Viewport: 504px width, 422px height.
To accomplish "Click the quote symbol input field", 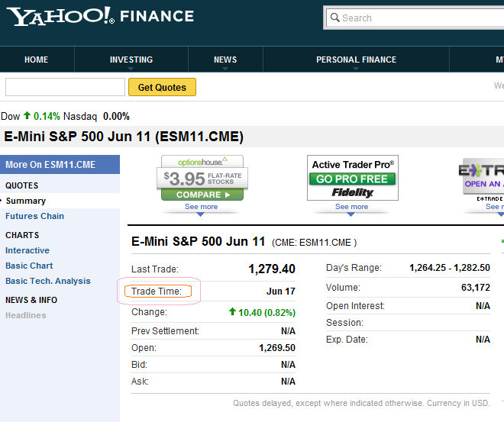I will coord(65,88).
